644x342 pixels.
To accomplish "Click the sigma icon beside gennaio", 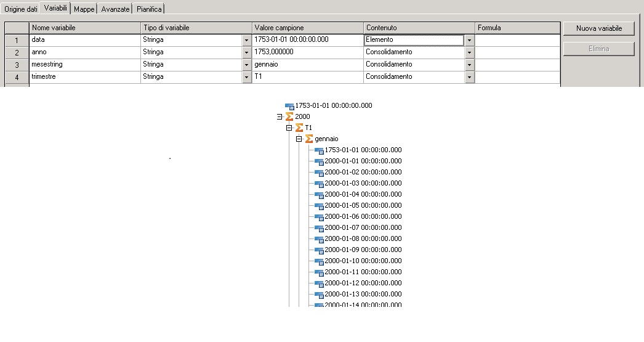I will click(309, 139).
